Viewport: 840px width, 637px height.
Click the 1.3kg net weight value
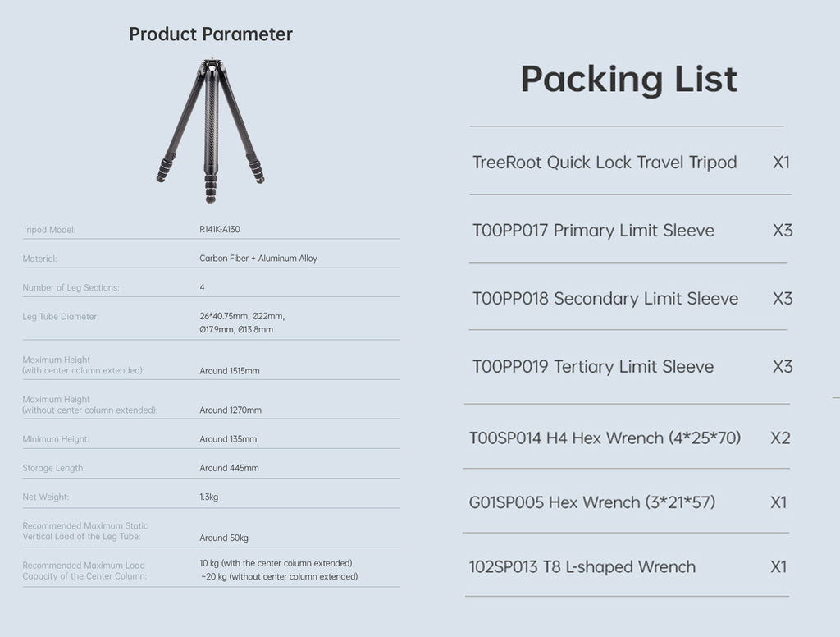coord(209,497)
